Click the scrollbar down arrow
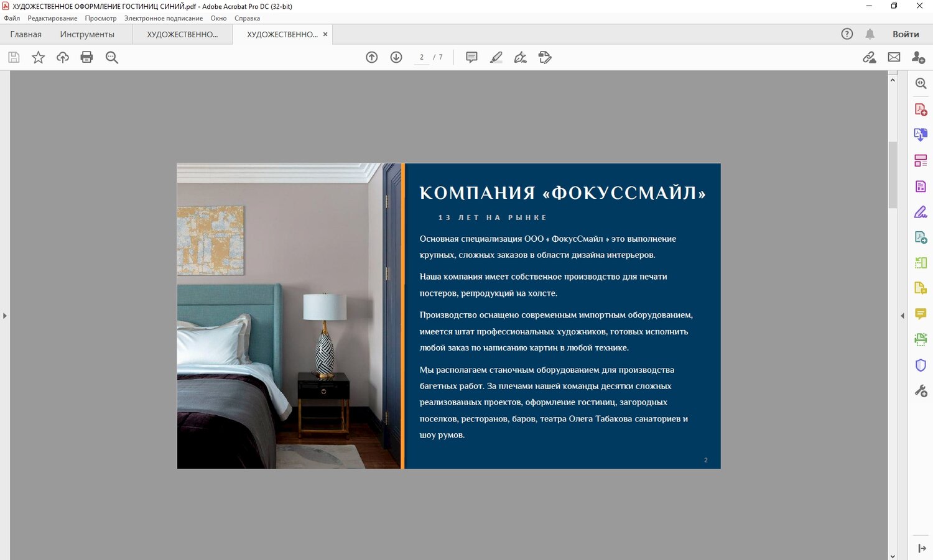This screenshot has width=933, height=560. coord(893,556)
